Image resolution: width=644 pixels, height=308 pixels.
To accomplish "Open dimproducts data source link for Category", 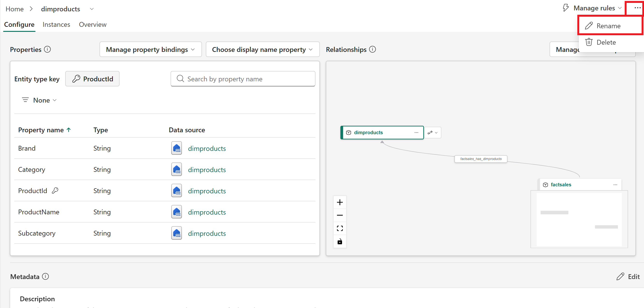I will [x=207, y=170].
